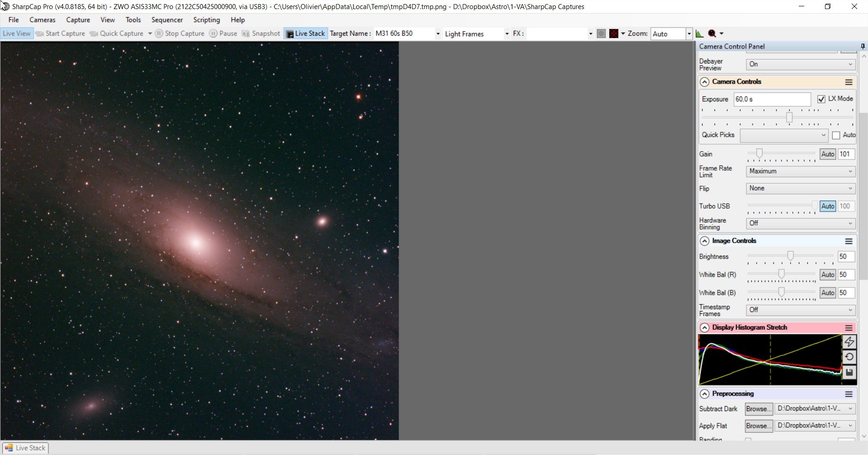Pause the camera preview
This screenshot has width=868, height=455.
[223, 34]
